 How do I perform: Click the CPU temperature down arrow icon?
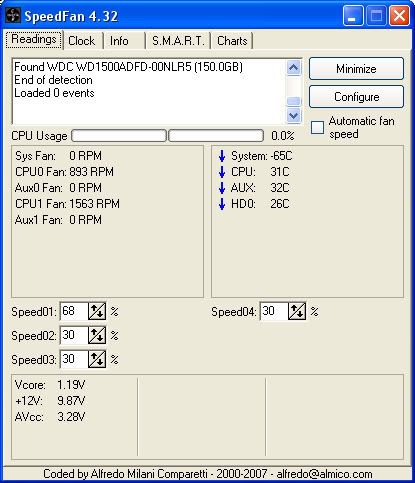pyautogui.click(x=222, y=172)
